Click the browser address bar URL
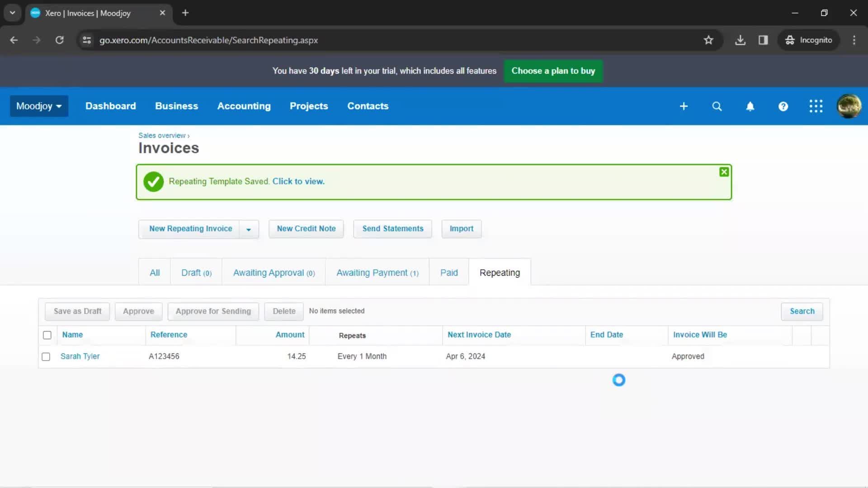 [x=208, y=40]
